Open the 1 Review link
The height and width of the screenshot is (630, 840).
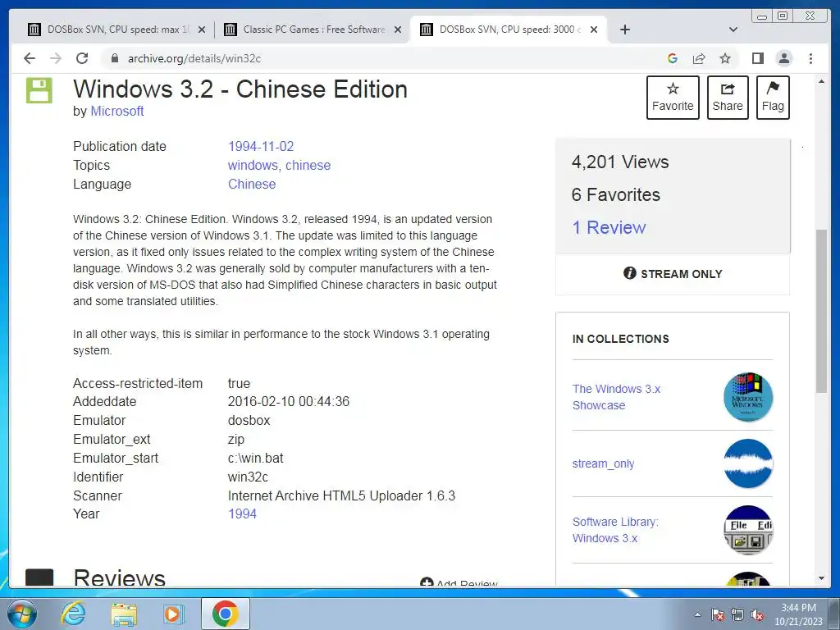[609, 228]
